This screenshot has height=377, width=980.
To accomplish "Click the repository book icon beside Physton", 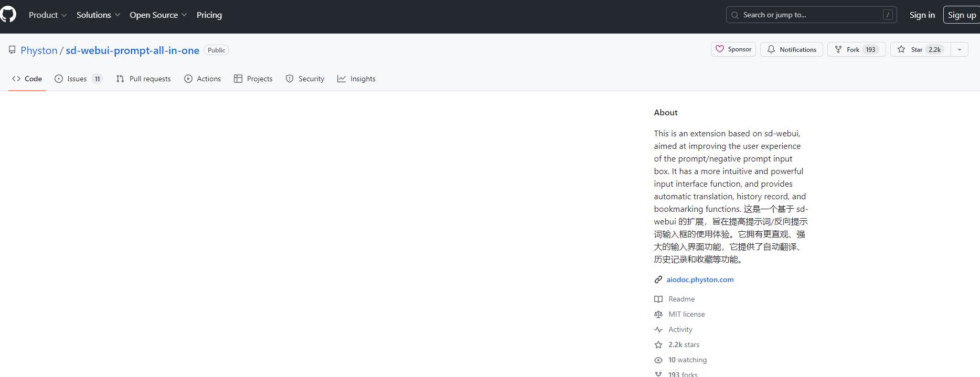I will point(12,50).
